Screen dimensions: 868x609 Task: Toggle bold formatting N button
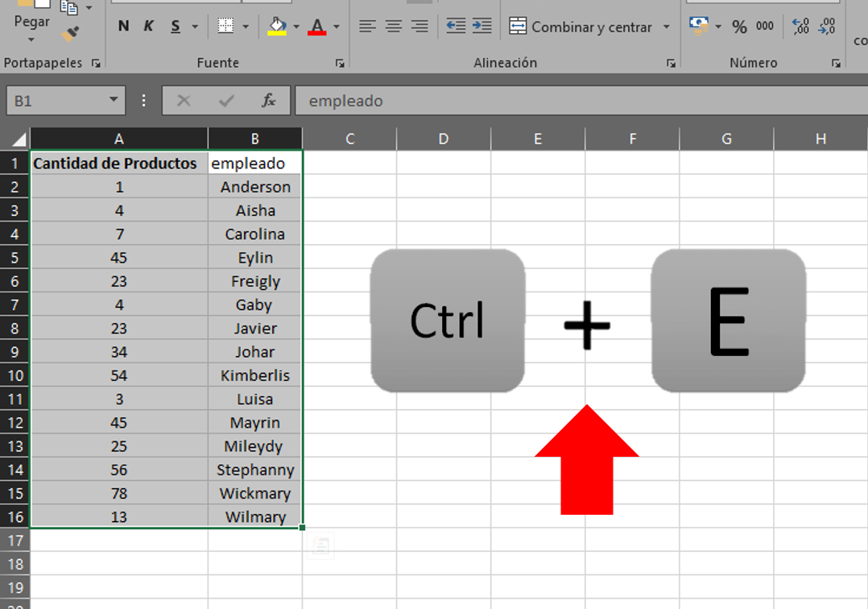(123, 26)
